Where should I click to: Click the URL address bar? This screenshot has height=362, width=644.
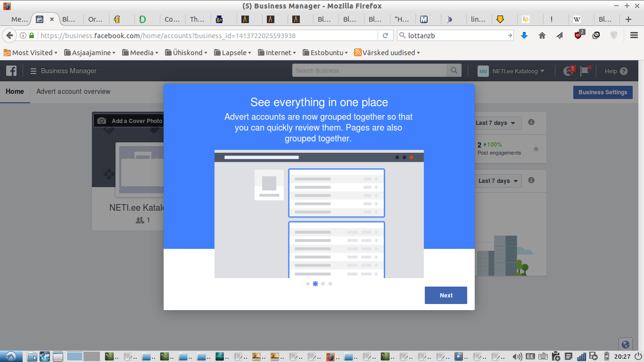click(207, 35)
